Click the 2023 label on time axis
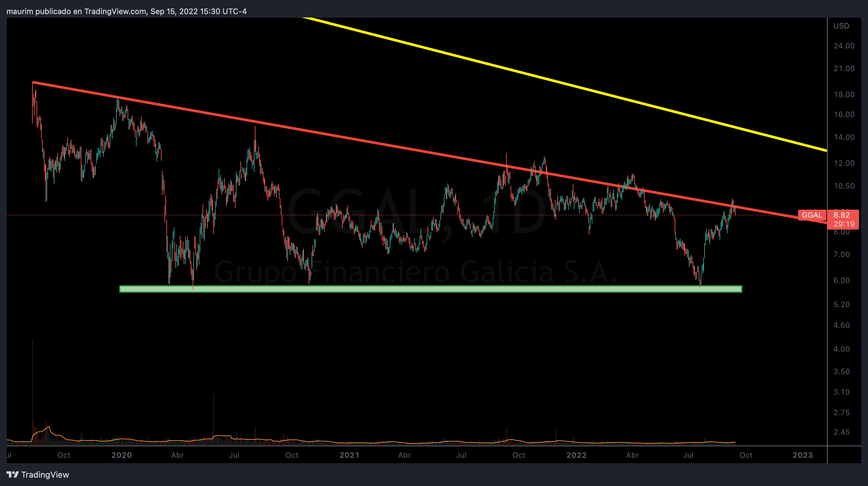 tap(803, 455)
